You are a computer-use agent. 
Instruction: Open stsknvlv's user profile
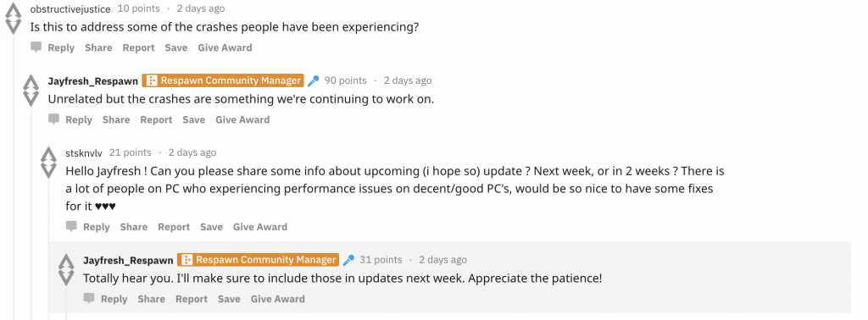pyautogui.click(x=84, y=152)
